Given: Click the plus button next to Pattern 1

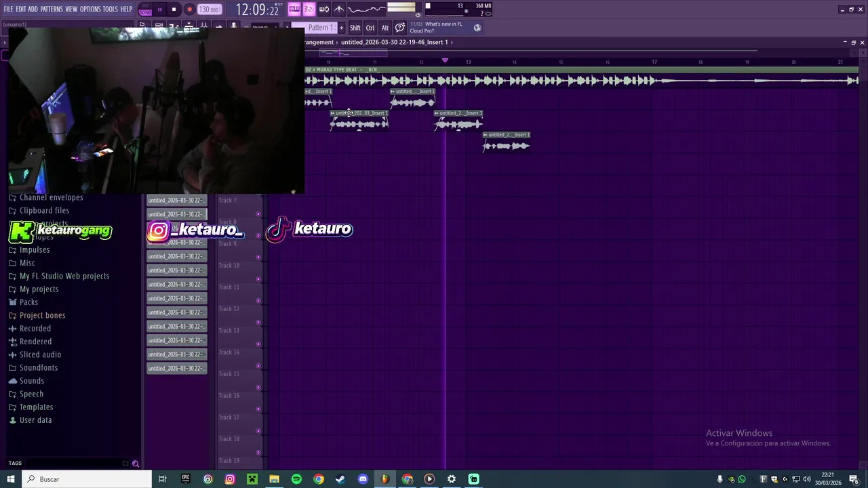Looking at the screenshot, I should point(341,28).
